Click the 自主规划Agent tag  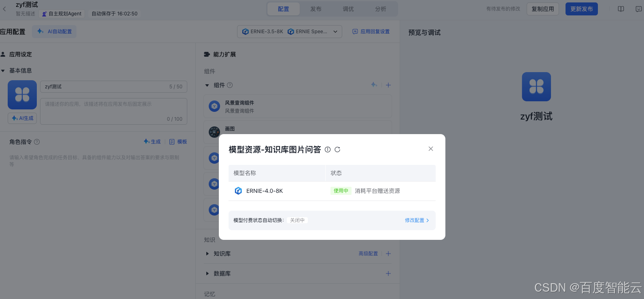[62, 14]
